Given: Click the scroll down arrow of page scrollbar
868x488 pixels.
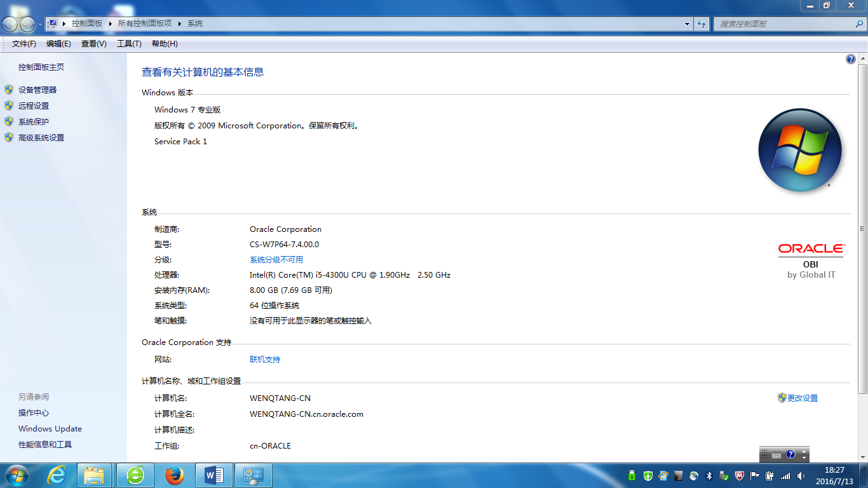Looking at the screenshot, I should pos(862,457).
